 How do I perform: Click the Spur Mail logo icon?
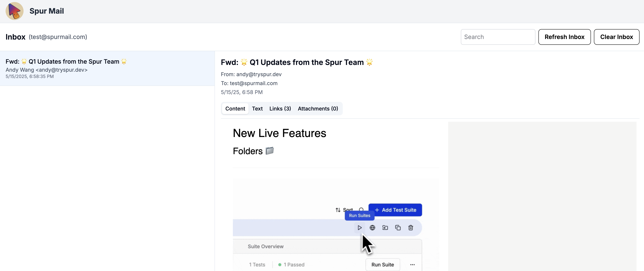coord(15,11)
